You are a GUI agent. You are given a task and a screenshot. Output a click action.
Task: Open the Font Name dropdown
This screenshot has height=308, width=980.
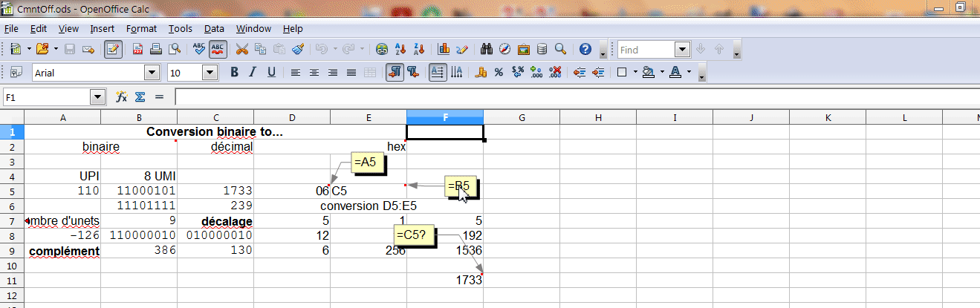[152, 72]
